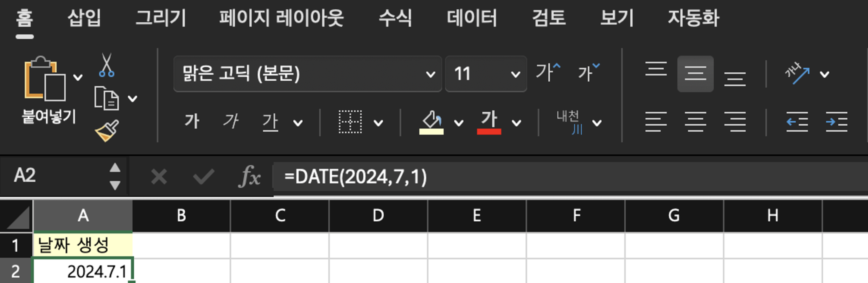This screenshot has width=868, height=283.
Task: Toggle Middle Align vertical alignment
Action: (x=695, y=74)
